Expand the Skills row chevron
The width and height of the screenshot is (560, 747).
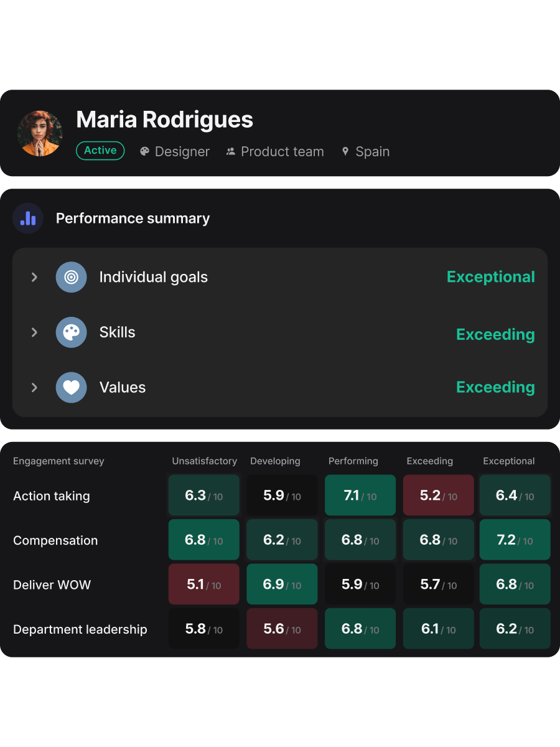[34, 332]
